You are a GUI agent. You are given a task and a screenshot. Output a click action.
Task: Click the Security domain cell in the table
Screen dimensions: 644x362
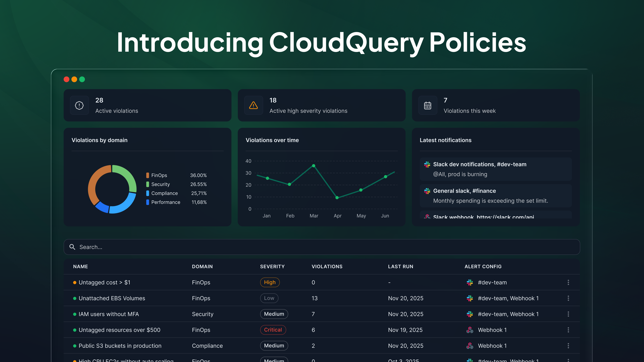pyautogui.click(x=202, y=314)
